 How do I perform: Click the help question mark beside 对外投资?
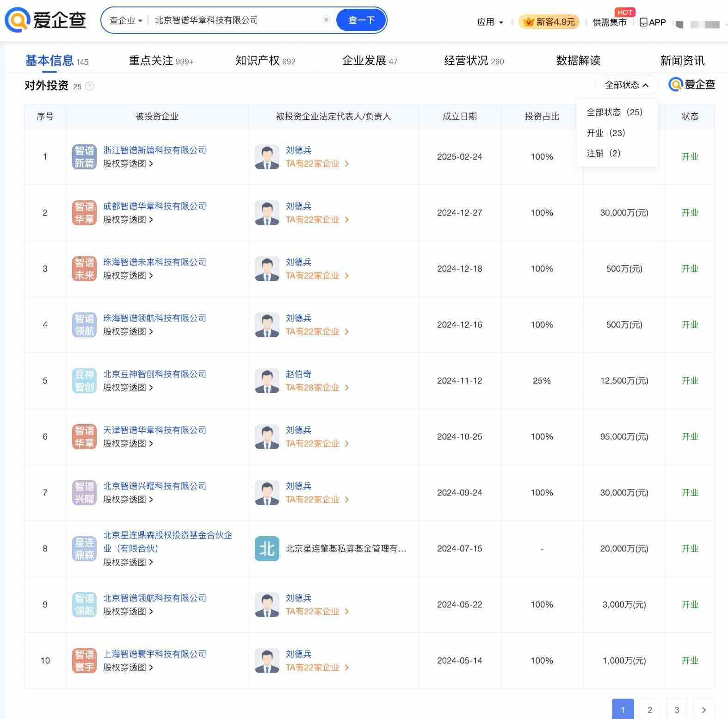click(x=90, y=86)
